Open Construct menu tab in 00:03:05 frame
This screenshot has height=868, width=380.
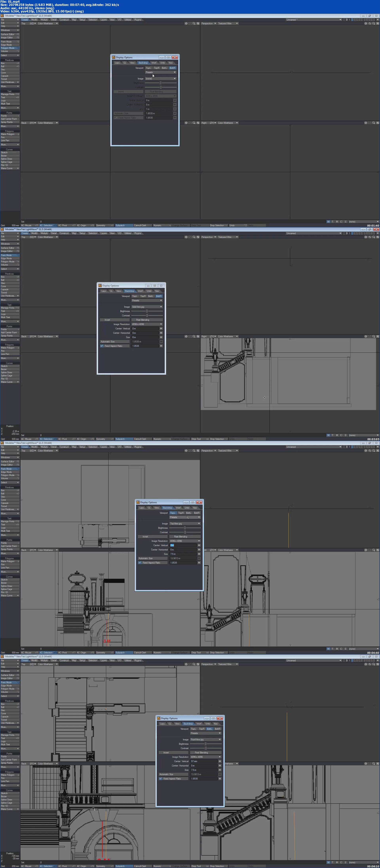click(x=64, y=234)
